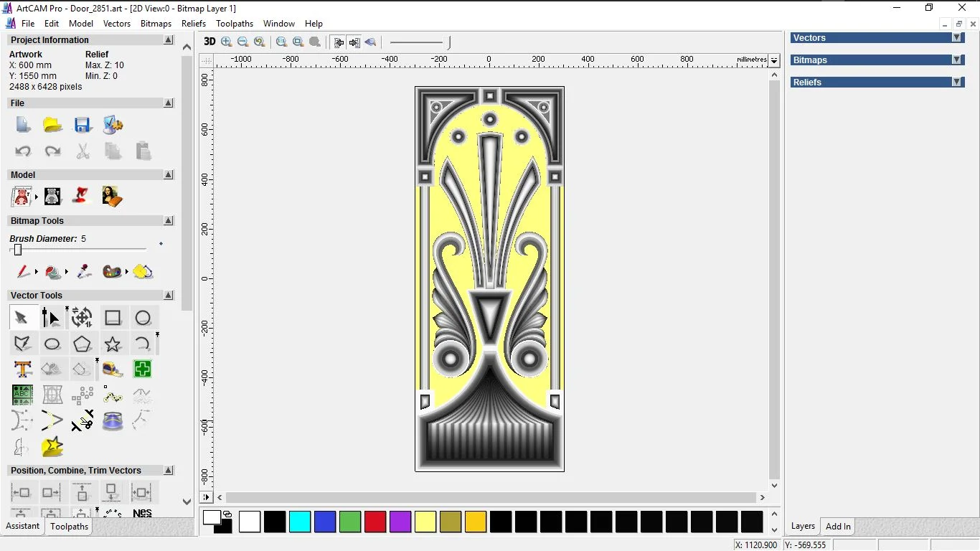The height and width of the screenshot is (551, 980).
Task: Collapse the Bitmap Tools section
Action: coord(169,221)
